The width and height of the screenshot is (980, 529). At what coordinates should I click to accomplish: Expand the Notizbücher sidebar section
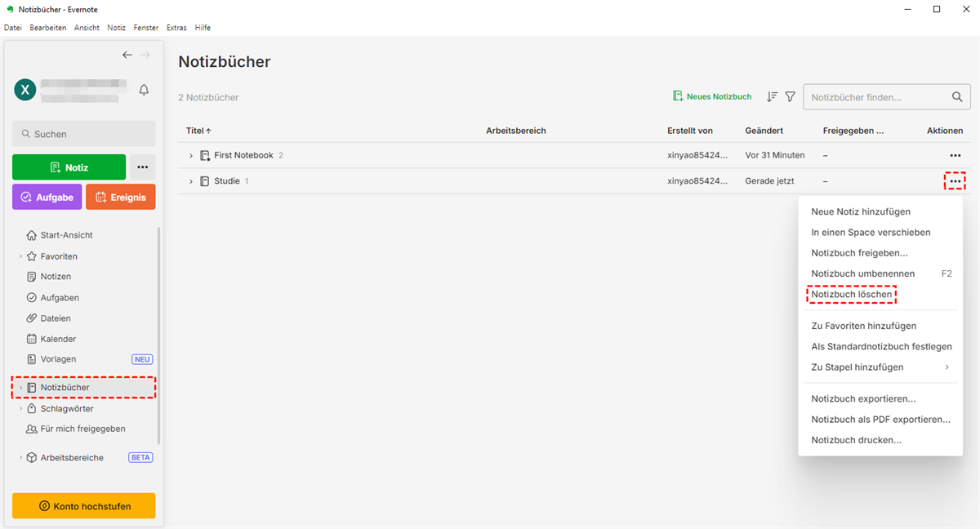coord(20,387)
